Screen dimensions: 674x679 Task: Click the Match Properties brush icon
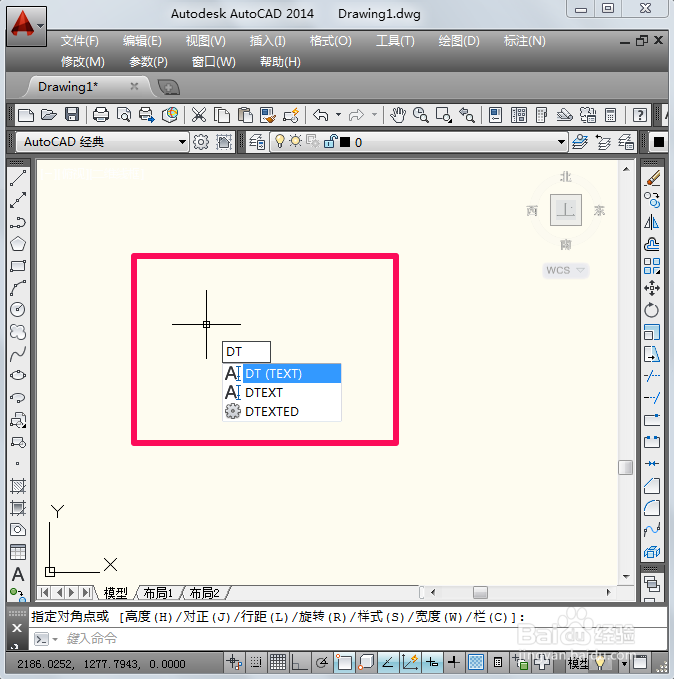pos(268,115)
